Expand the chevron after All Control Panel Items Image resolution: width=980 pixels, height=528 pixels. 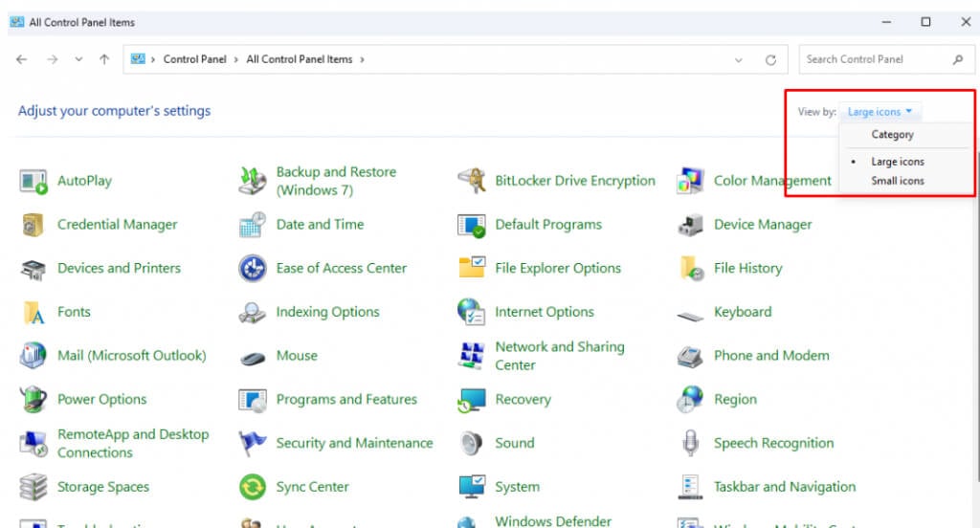(362, 60)
